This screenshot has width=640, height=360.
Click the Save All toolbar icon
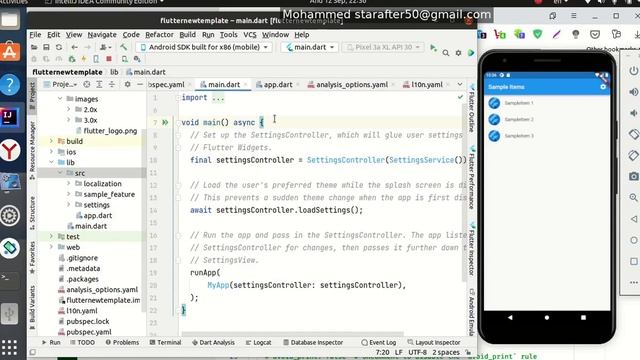point(46,47)
